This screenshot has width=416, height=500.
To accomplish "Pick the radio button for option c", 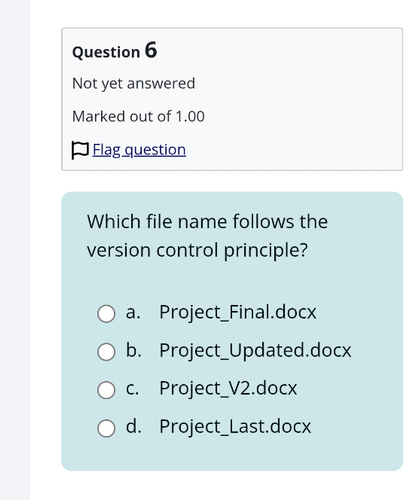I will 106,390.
